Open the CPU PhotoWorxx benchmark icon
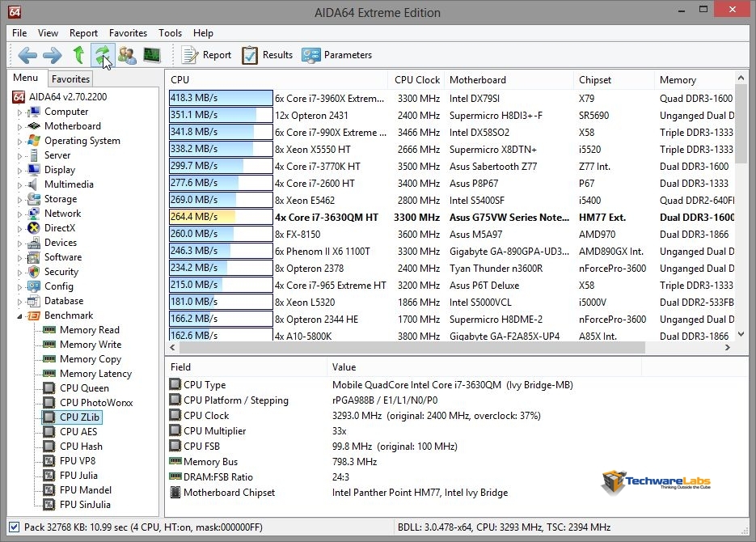 tap(49, 403)
